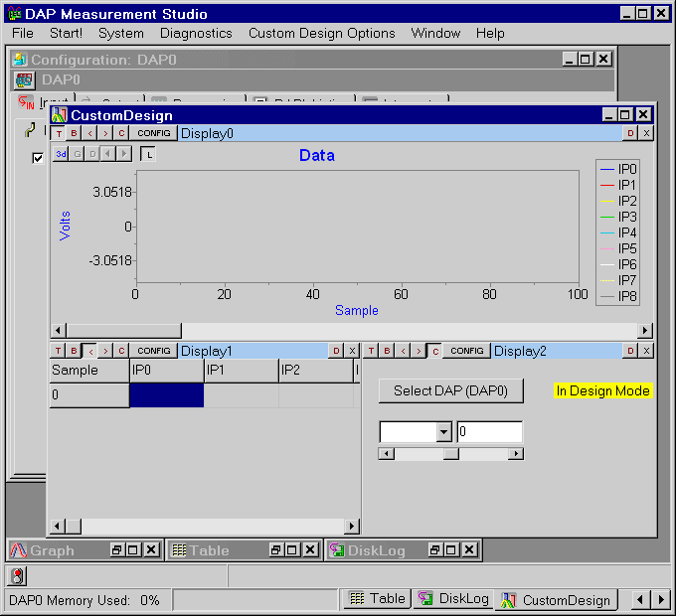This screenshot has height=616, width=676.
Task: Click the graph next arrow button
Action: point(124,154)
